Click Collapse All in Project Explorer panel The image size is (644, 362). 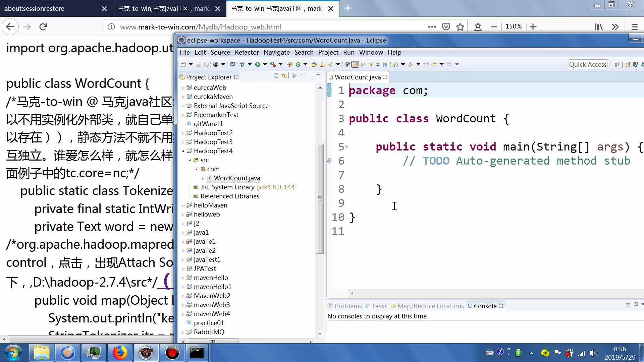276,76
